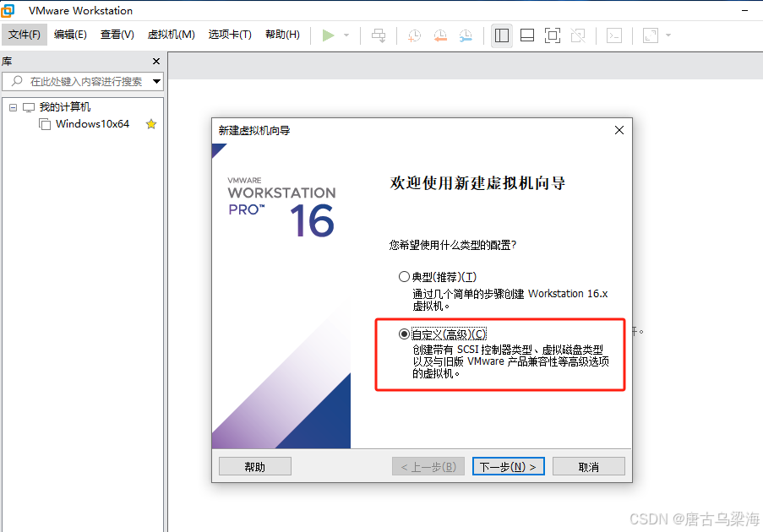Open the 编辑(E) menu
Image resolution: width=763 pixels, height=532 pixels.
[70, 35]
